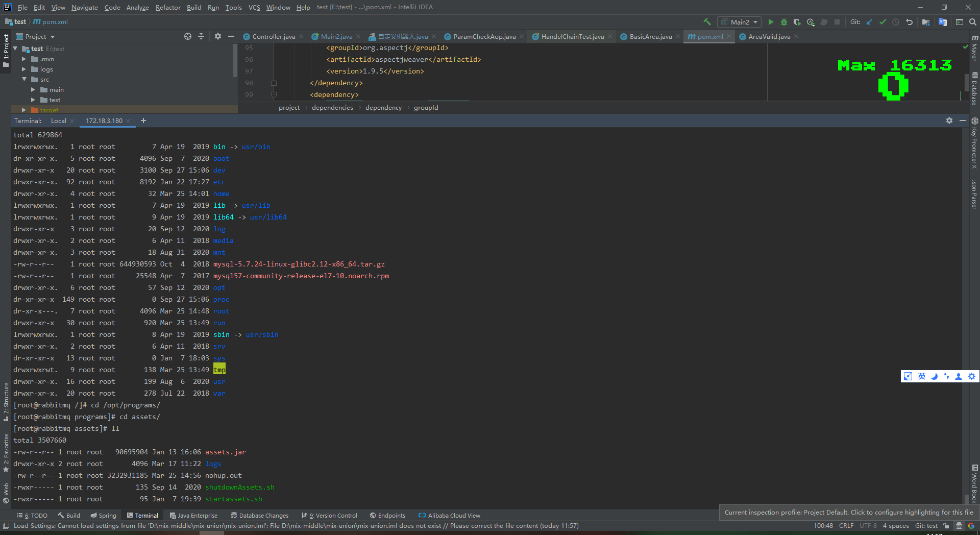
Task: Open the VCS menu
Action: tap(254, 7)
